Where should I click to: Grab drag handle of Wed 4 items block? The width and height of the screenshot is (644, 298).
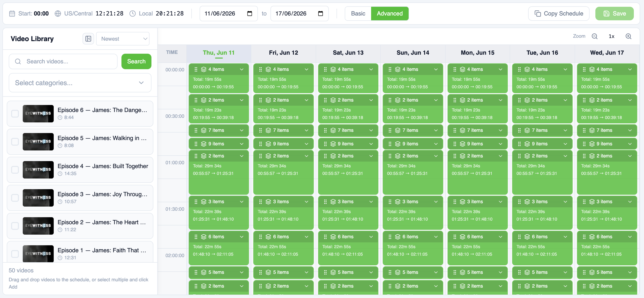click(x=584, y=69)
